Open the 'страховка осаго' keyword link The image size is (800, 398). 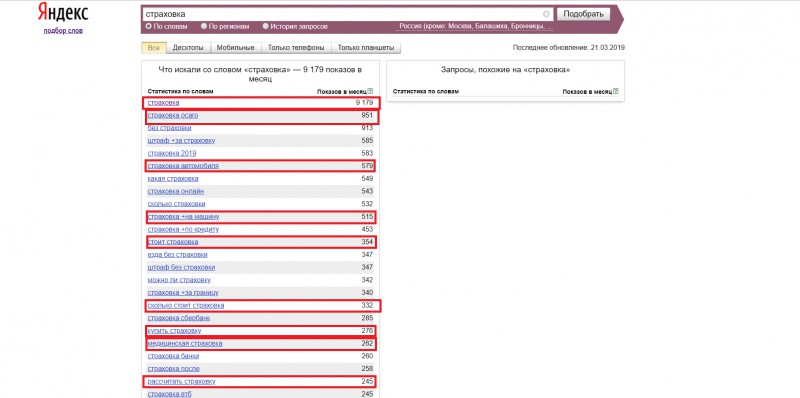[x=172, y=115]
